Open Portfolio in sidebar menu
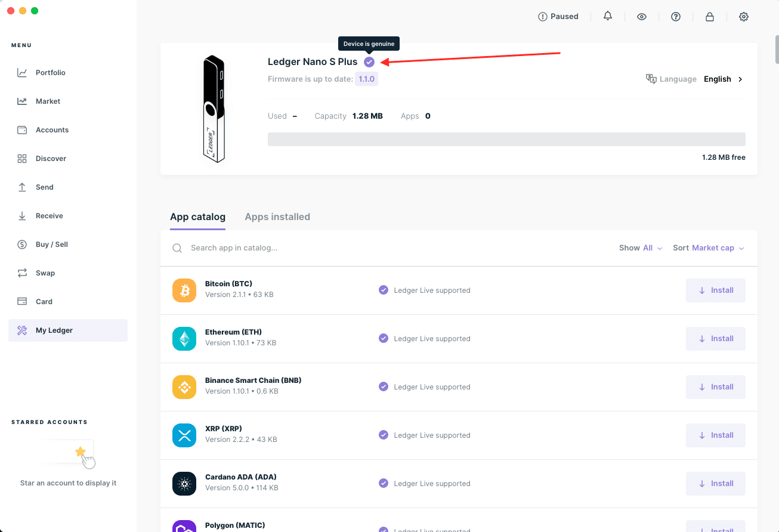Viewport: 779px width, 532px height. (x=68, y=73)
